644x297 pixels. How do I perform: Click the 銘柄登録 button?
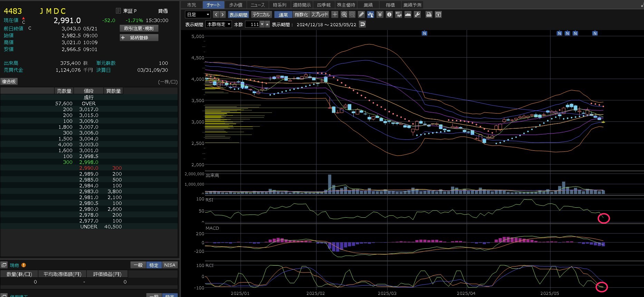(139, 38)
